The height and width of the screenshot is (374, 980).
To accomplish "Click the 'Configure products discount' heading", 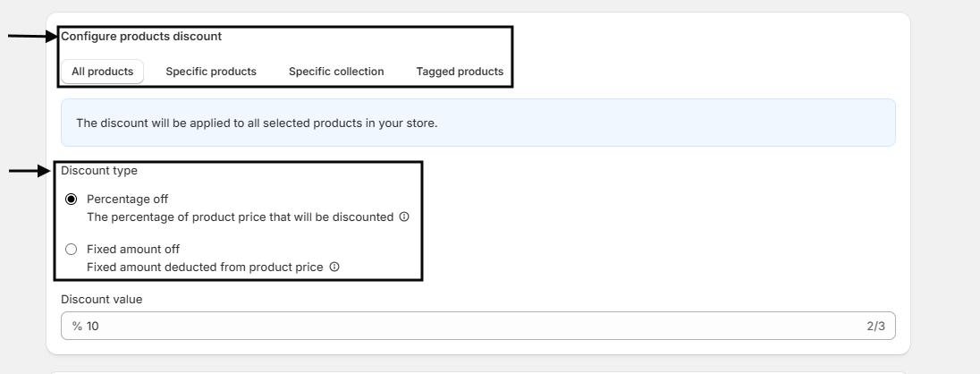I will (x=141, y=37).
